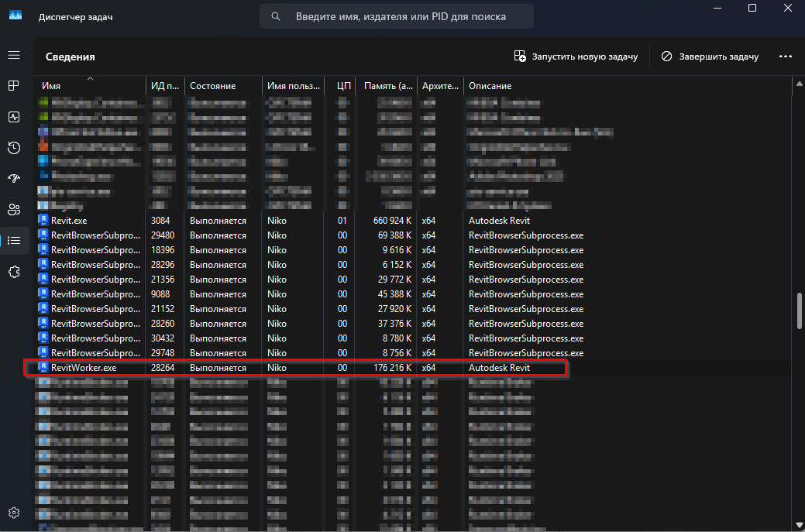The image size is (805, 532).
Task: Click the RevitWorker.exe process icon
Action: point(43,367)
